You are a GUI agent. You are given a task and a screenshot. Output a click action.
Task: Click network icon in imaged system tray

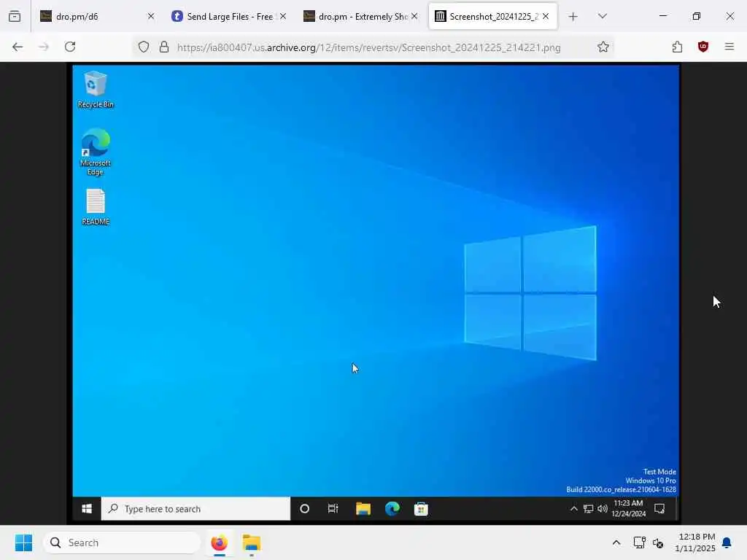coord(589,508)
